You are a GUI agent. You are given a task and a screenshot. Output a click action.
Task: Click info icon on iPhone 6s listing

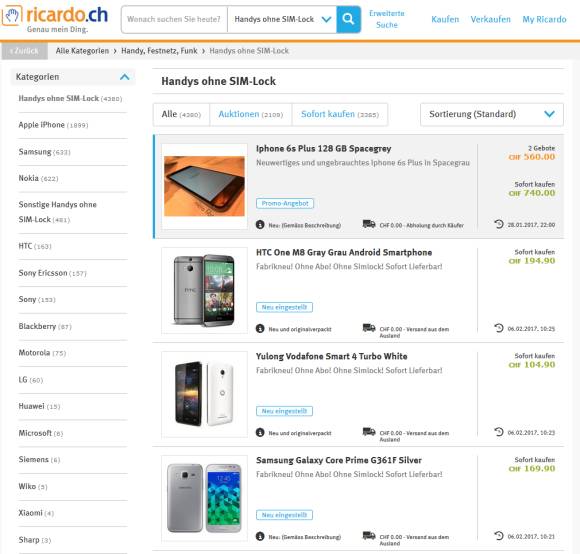(x=260, y=224)
